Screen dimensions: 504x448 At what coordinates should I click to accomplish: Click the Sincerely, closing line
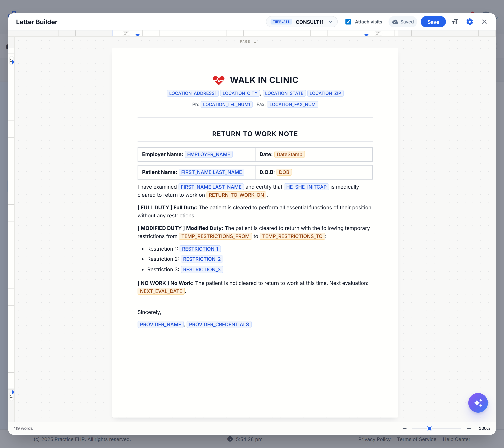tap(149, 312)
